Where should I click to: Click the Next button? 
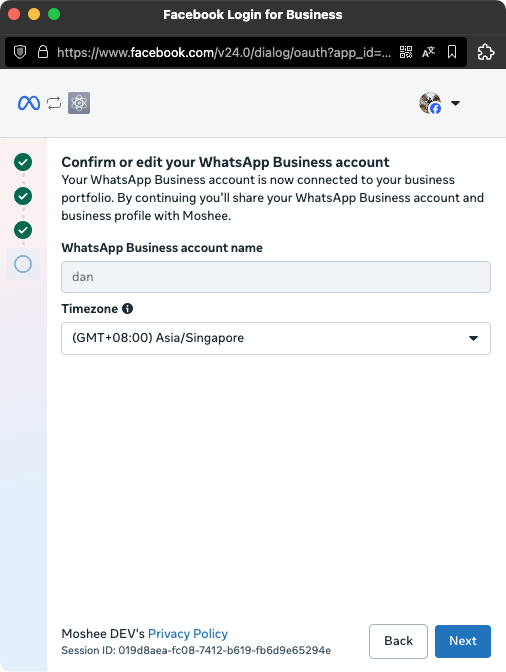click(x=463, y=641)
